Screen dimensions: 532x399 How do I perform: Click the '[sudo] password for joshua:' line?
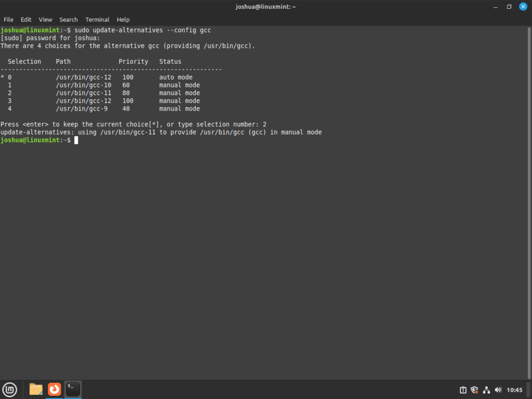tap(50, 38)
